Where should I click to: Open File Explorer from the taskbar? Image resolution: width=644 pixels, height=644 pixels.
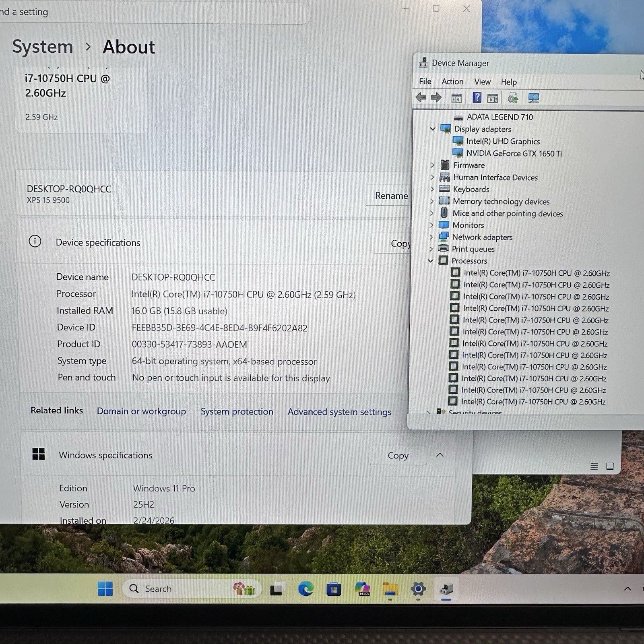click(x=390, y=589)
